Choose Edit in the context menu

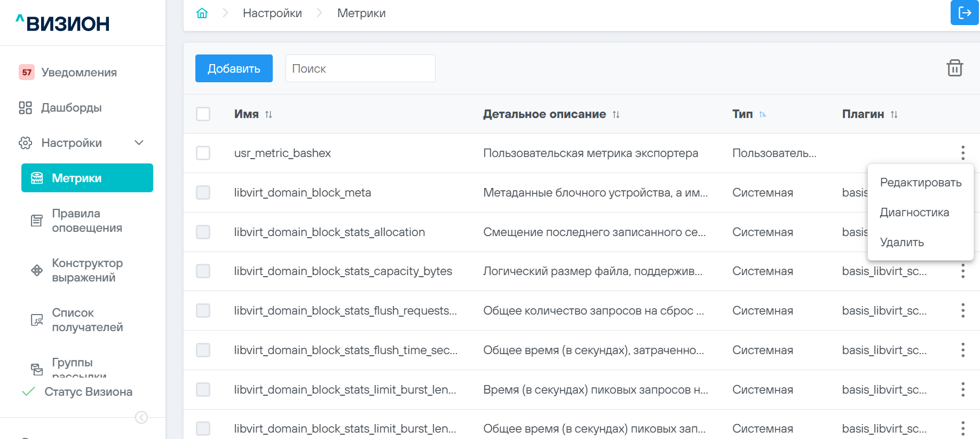[x=920, y=183]
